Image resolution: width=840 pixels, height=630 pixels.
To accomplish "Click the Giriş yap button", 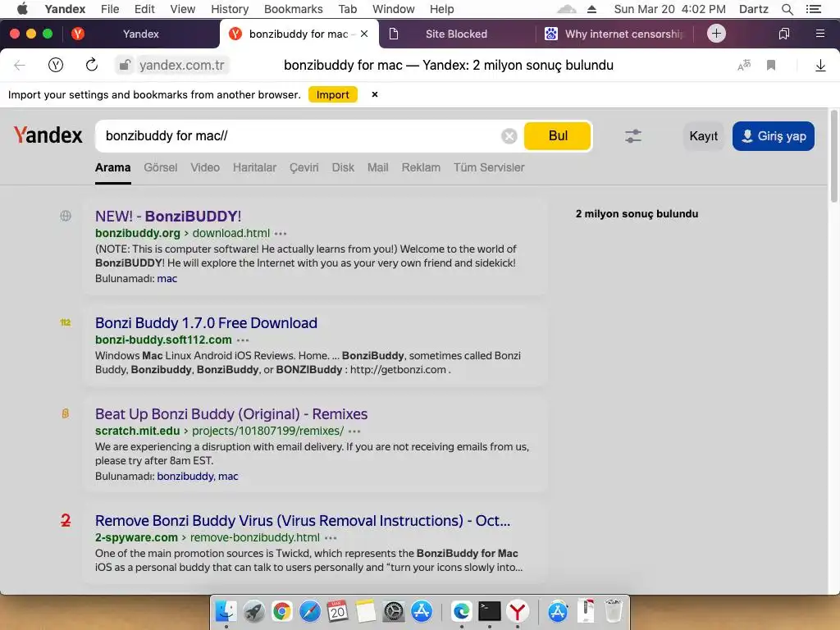I will pos(773,136).
